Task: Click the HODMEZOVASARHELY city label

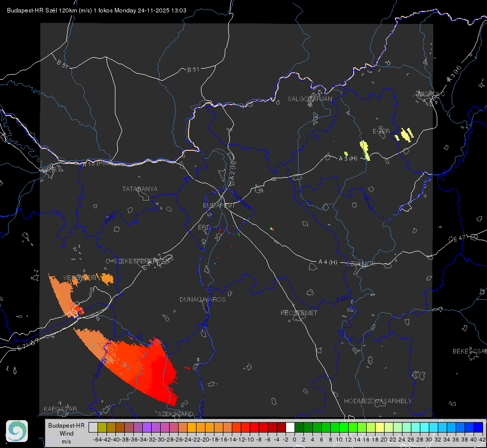Action: click(378, 401)
